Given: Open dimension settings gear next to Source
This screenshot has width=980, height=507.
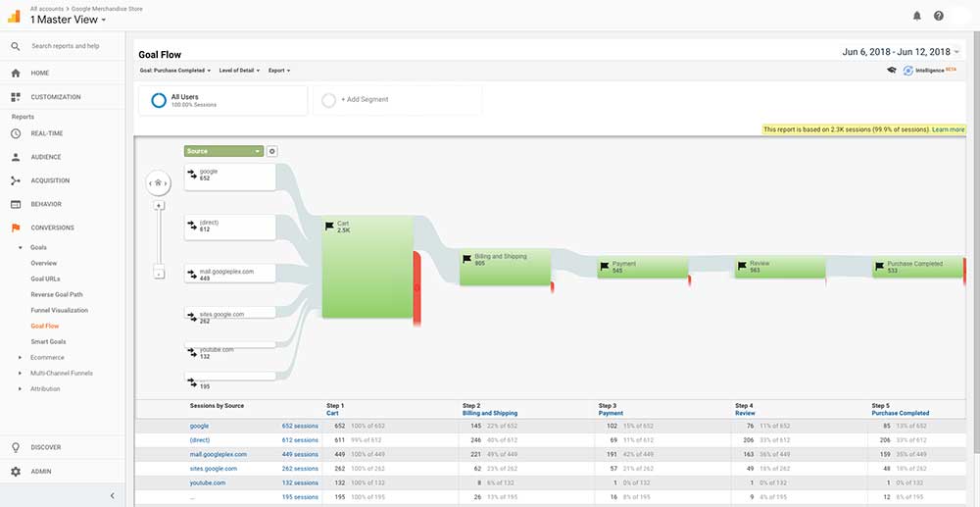Looking at the screenshot, I should point(272,151).
